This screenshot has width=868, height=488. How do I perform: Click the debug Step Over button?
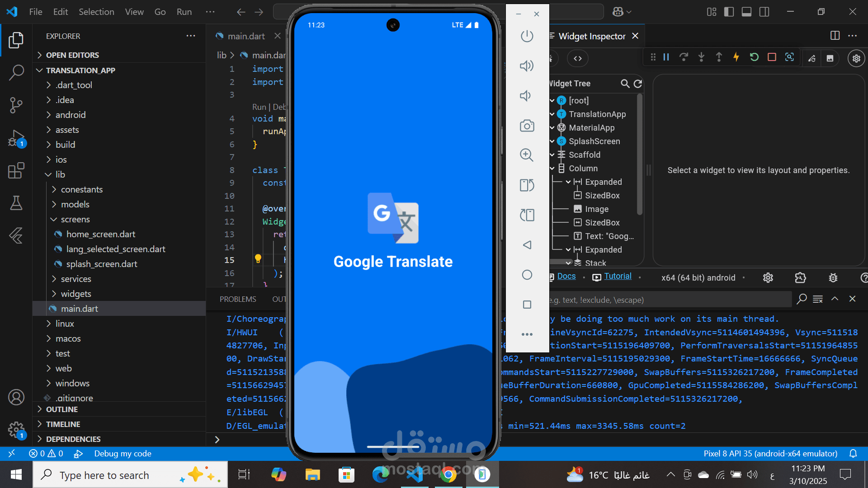(x=684, y=57)
